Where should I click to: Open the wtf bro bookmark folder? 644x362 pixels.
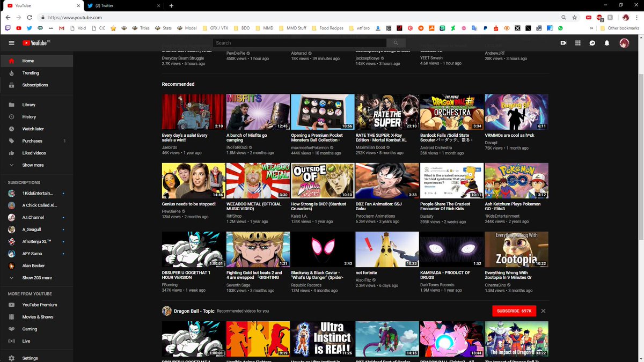coord(358,28)
